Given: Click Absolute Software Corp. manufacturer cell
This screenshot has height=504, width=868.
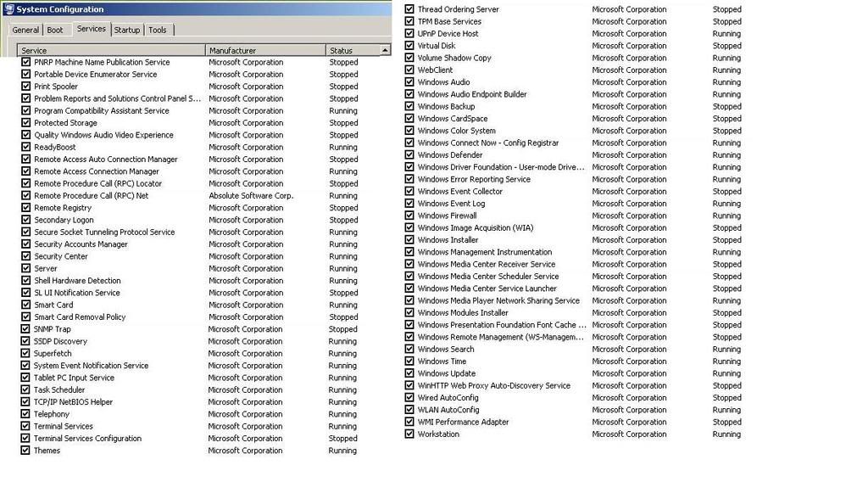Looking at the screenshot, I should click(x=251, y=195).
